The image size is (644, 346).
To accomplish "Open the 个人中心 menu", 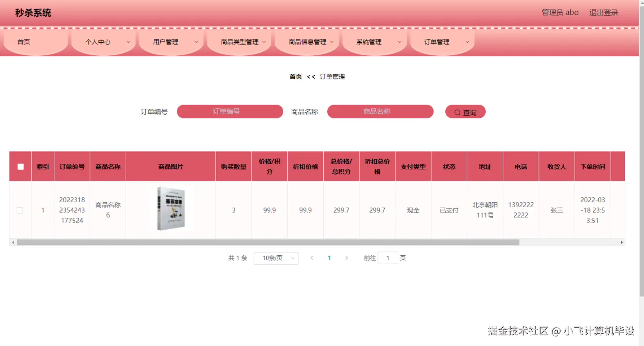I will (x=103, y=42).
